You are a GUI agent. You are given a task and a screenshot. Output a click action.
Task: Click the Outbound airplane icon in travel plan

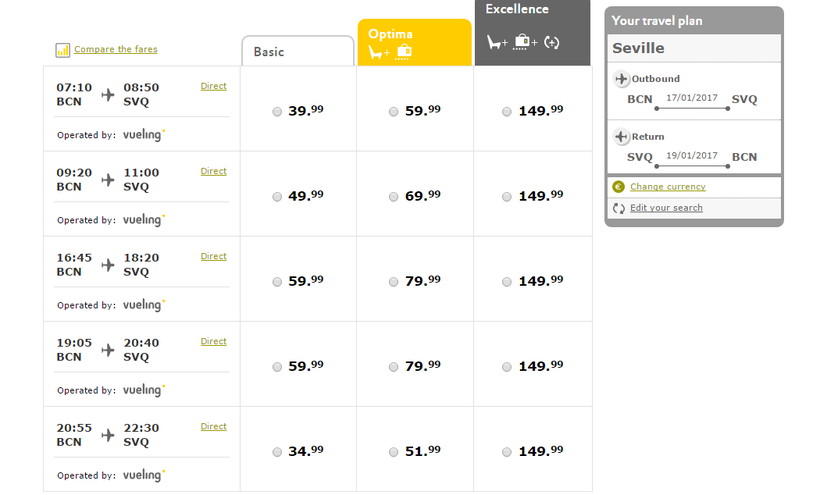[x=621, y=79]
